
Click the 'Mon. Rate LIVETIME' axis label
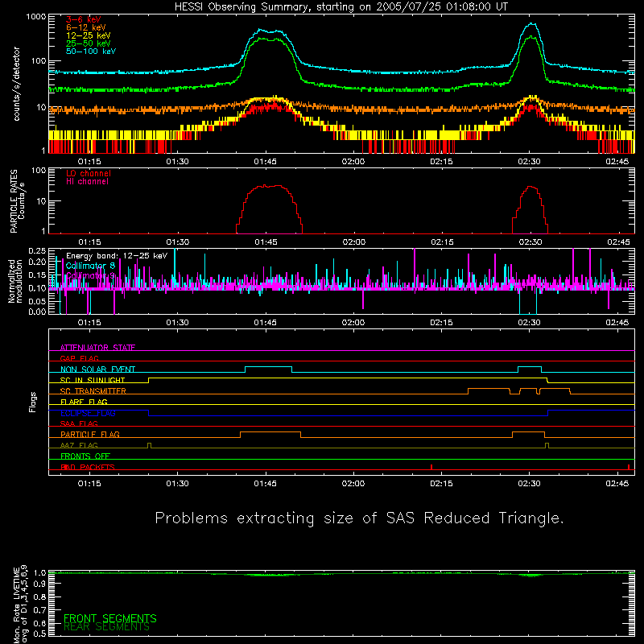16,605
